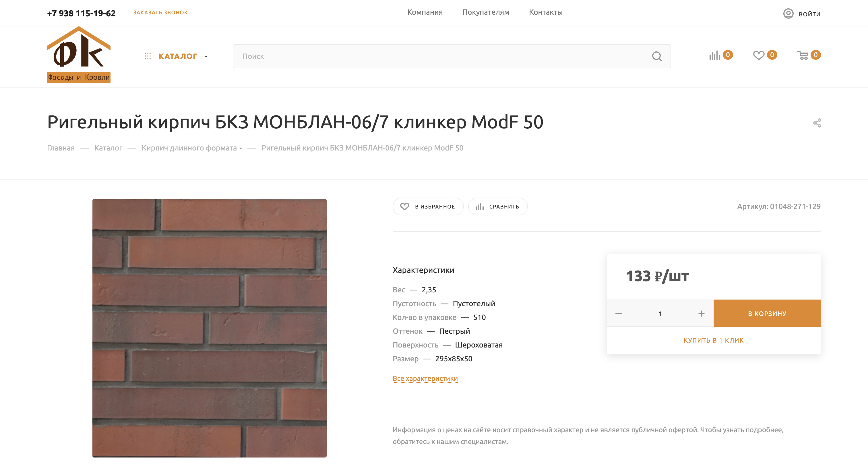Open the Покупателям menu item

[486, 12]
